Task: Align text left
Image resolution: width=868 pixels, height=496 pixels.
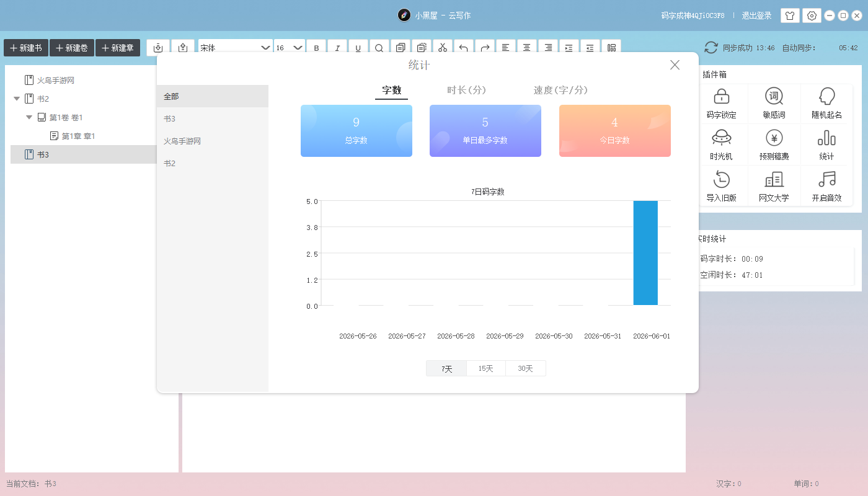Action: pos(506,48)
